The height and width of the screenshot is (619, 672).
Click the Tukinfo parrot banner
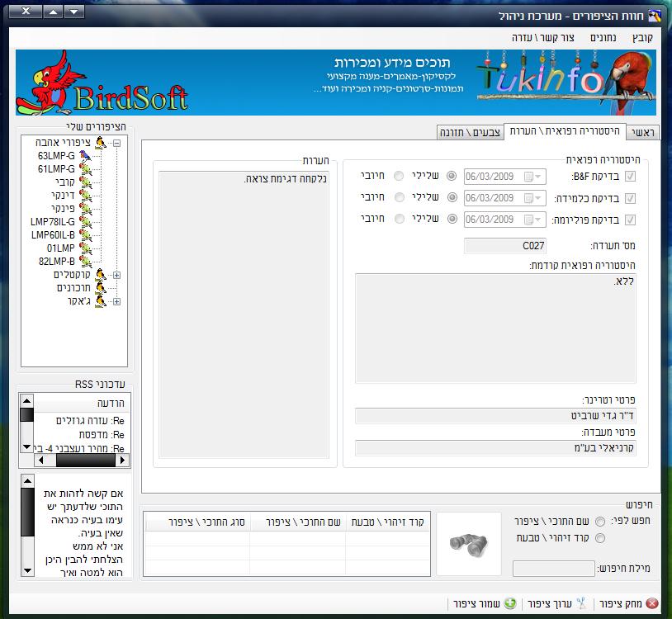tap(566, 82)
